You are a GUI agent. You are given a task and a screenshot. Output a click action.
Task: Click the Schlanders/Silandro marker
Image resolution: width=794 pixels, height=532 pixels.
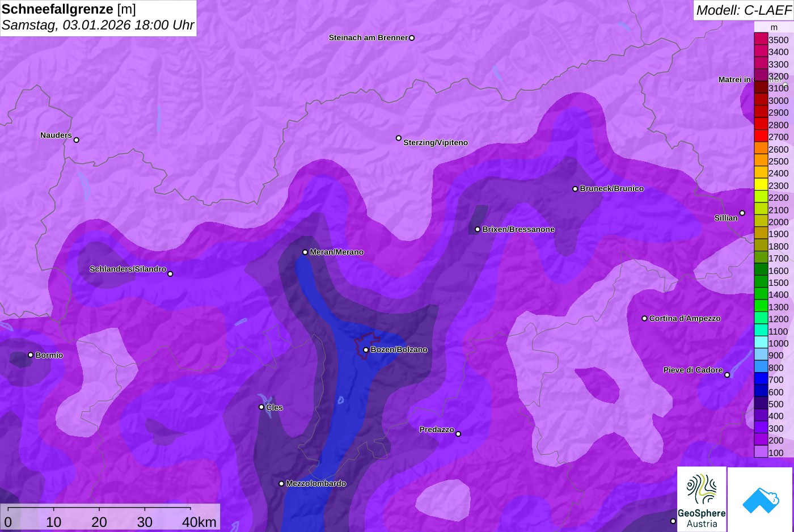click(170, 274)
